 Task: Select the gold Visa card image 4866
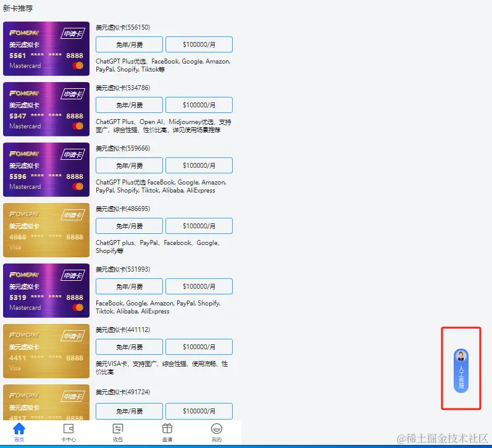[46, 230]
